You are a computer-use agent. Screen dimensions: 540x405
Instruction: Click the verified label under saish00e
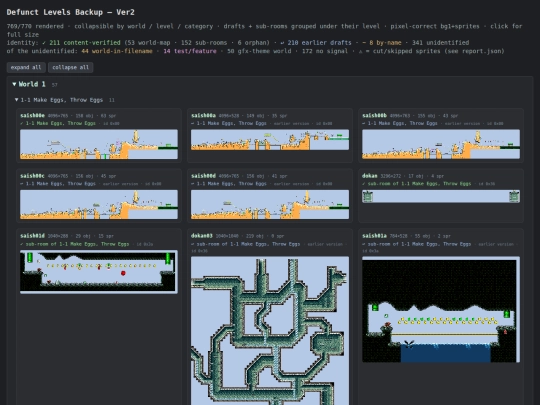pyautogui.click(x=58, y=123)
